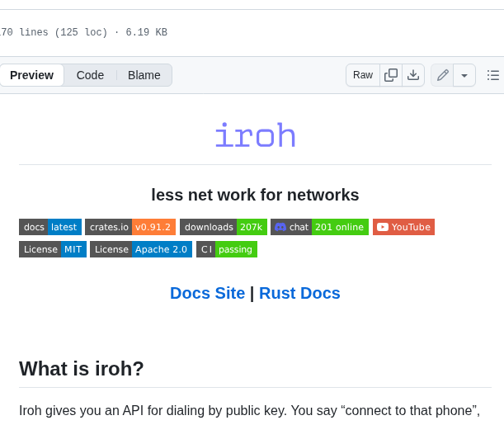
Task: Click the 'What is iroh?' heading
Action: [82, 368]
